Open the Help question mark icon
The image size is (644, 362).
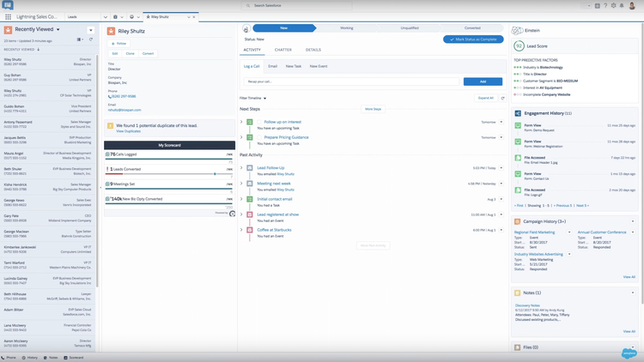coord(605,6)
